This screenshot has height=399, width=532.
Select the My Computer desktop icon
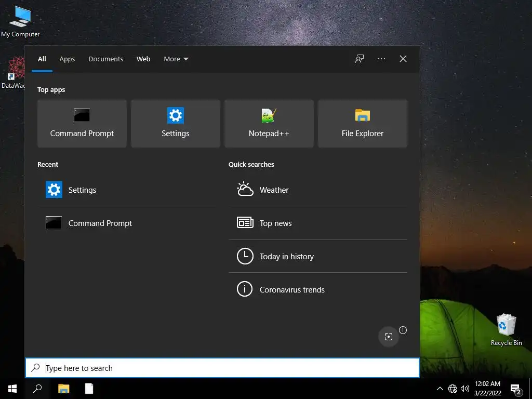pyautogui.click(x=20, y=21)
